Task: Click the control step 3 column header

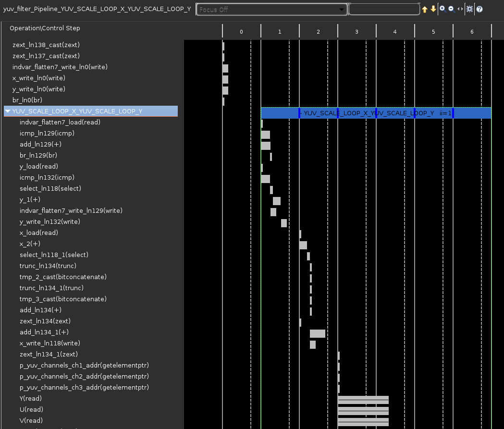Action: click(x=356, y=31)
